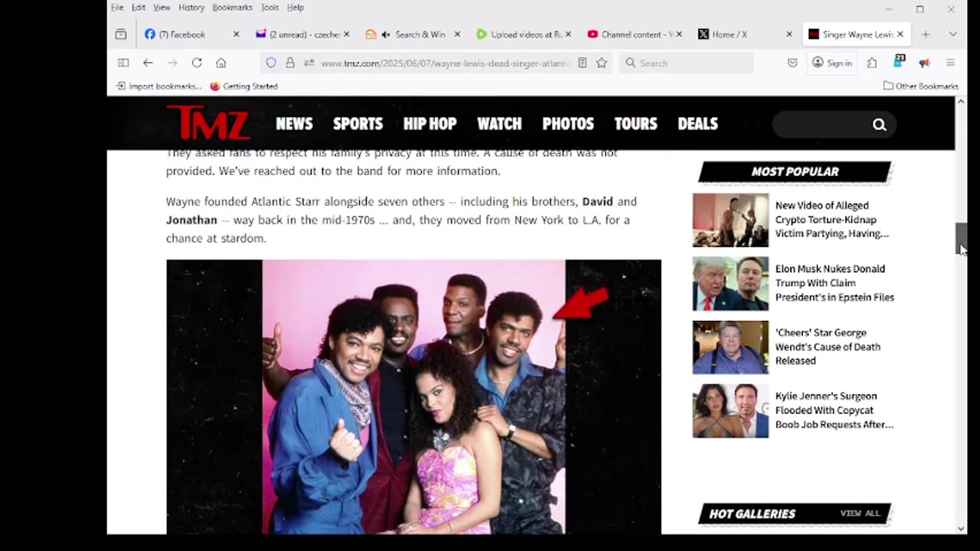Viewport: 980px width, 551px height.
Task: Toggle the sidebar icon
Action: (123, 63)
